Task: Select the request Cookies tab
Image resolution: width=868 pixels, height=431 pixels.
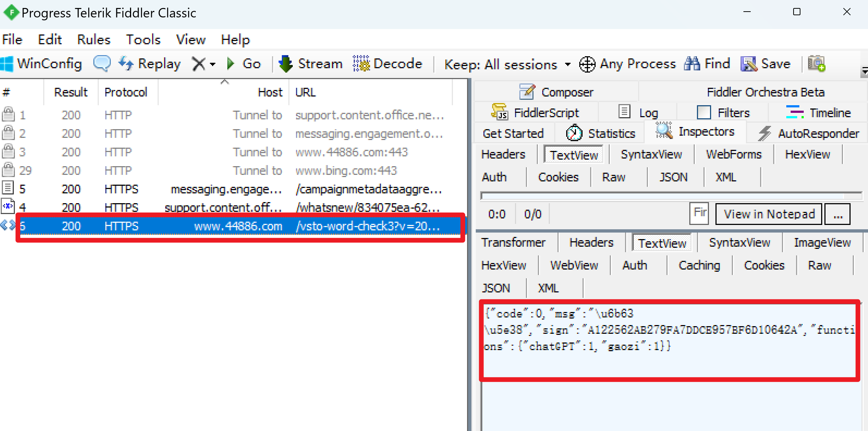Action: [558, 177]
